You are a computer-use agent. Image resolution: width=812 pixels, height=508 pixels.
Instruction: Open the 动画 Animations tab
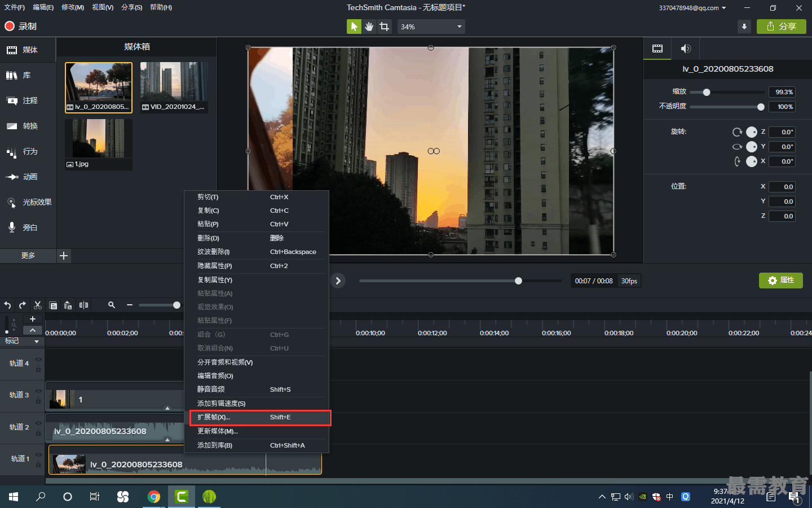coord(28,177)
